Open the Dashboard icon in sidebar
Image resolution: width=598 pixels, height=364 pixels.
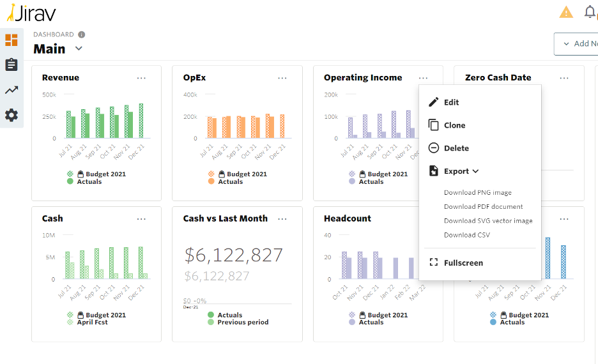[11, 40]
